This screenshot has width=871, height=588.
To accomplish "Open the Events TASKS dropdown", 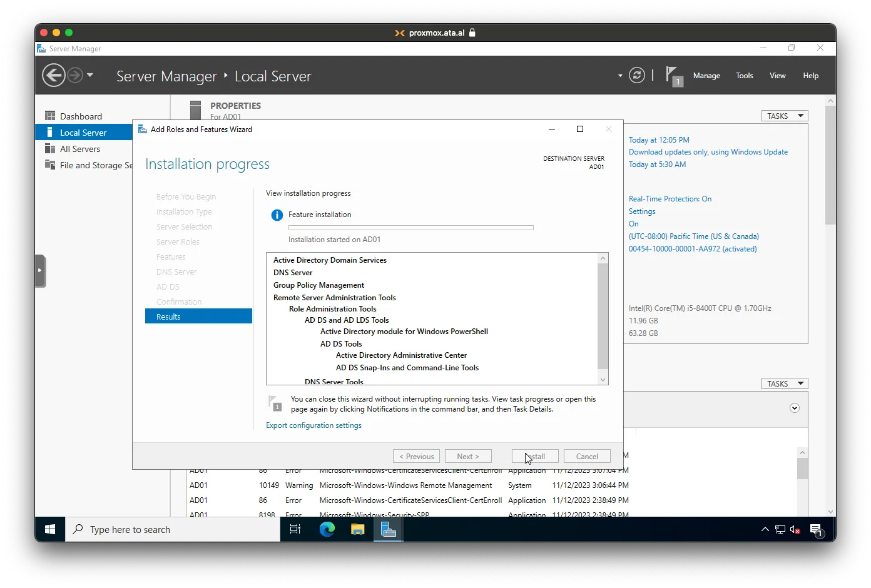I will tap(785, 383).
